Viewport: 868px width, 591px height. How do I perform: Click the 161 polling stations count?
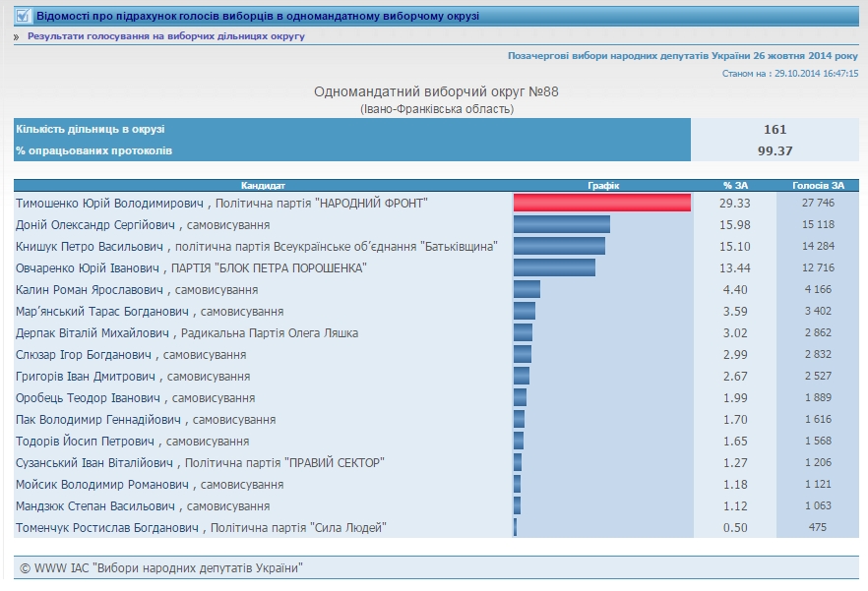(x=775, y=129)
